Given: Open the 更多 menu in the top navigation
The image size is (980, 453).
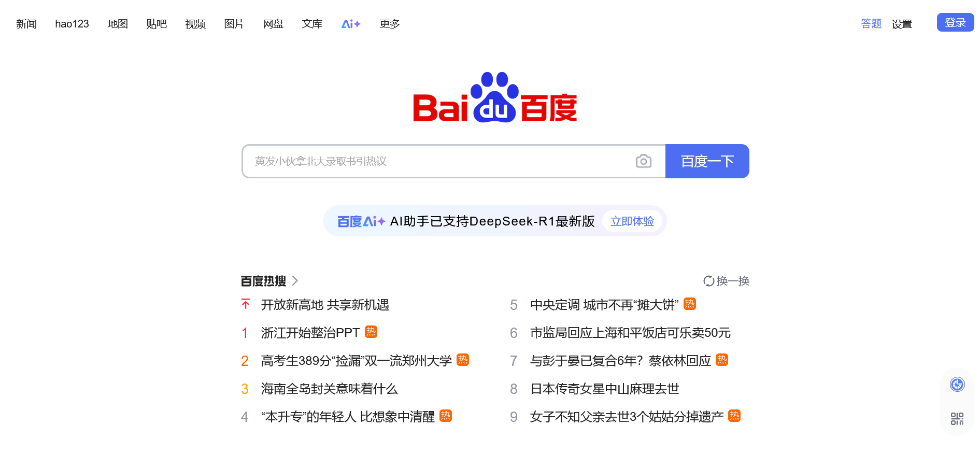Looking at the screenshot, I should coord(390,24).
